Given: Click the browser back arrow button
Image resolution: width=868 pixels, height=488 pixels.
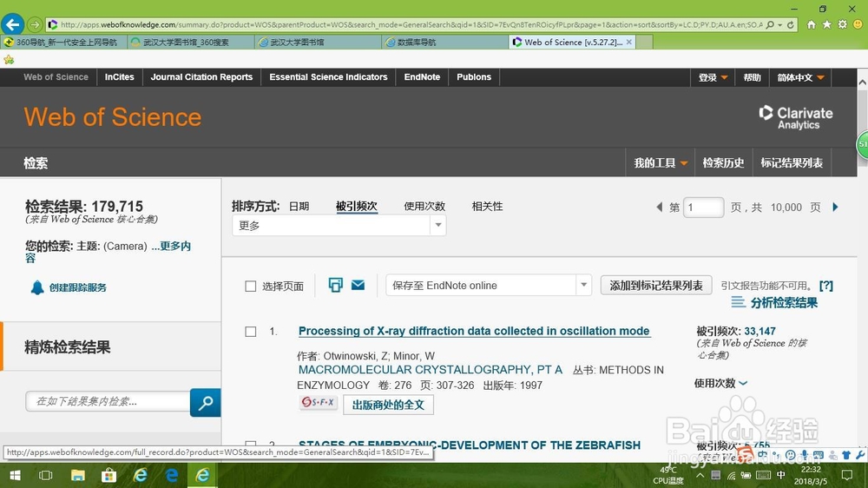Looking at the screenshot, I should click(13, 24).
